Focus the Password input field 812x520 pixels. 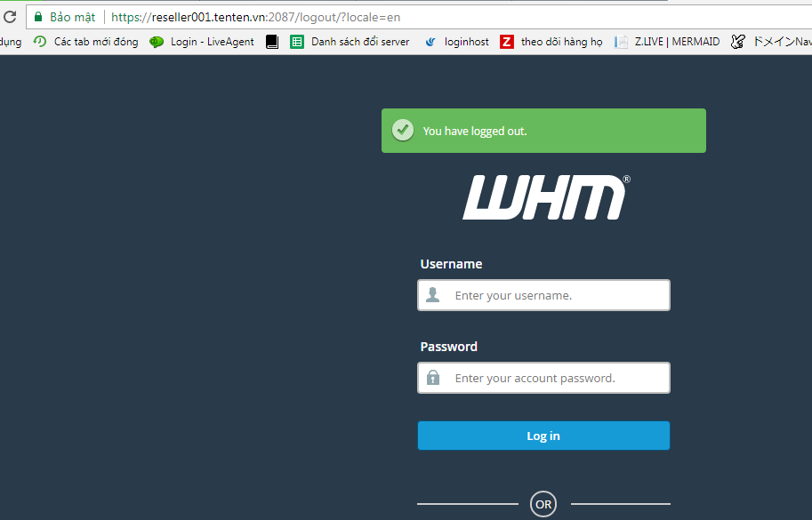[x=543, y=378]
